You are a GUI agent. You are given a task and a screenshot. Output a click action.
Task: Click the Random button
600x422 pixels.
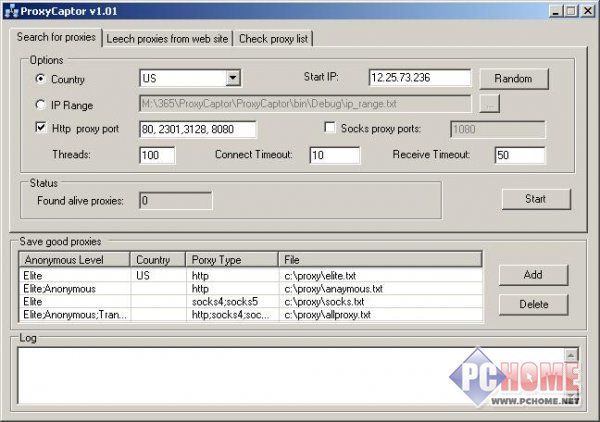(514, 79)
